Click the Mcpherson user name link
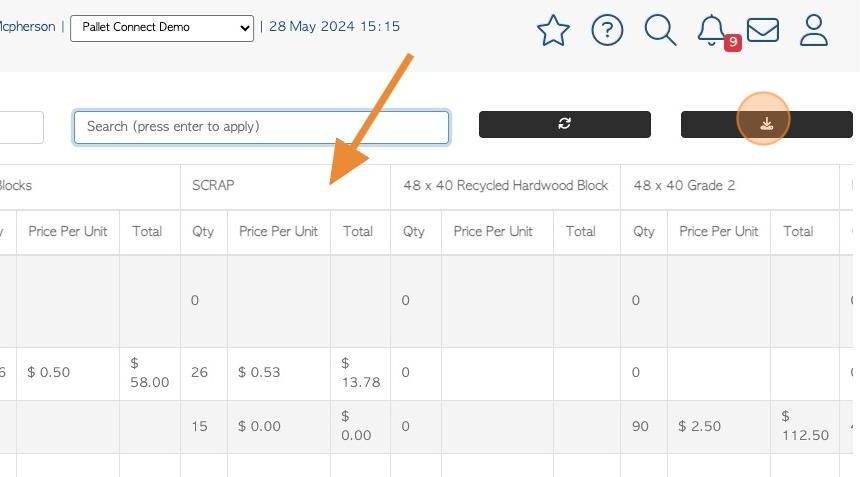 (27, 26)
